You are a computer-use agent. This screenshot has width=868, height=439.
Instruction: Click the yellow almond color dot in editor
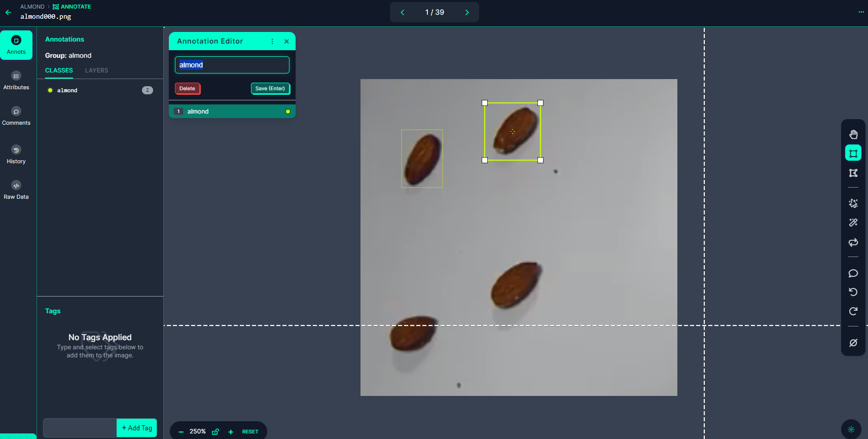288,112
